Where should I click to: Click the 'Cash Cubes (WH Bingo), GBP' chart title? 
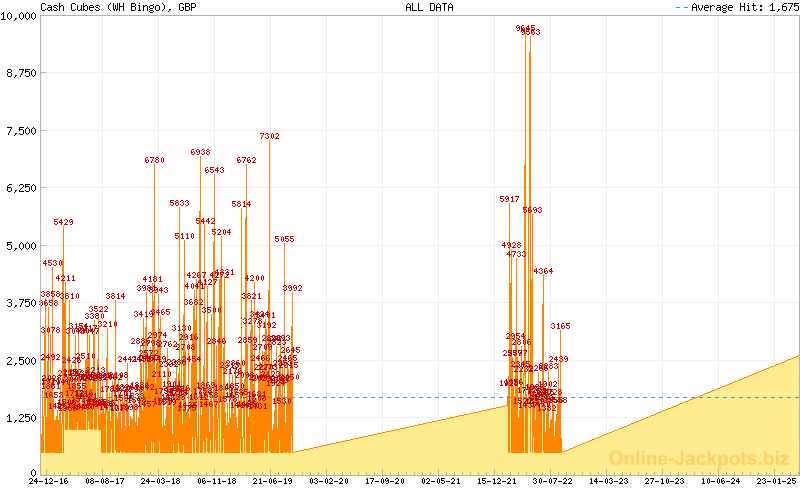[117, 7]
